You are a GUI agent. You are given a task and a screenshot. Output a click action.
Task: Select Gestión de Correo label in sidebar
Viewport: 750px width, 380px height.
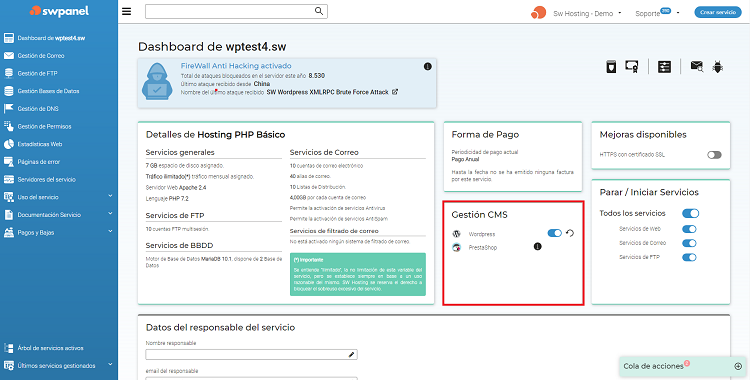point(41,56)
